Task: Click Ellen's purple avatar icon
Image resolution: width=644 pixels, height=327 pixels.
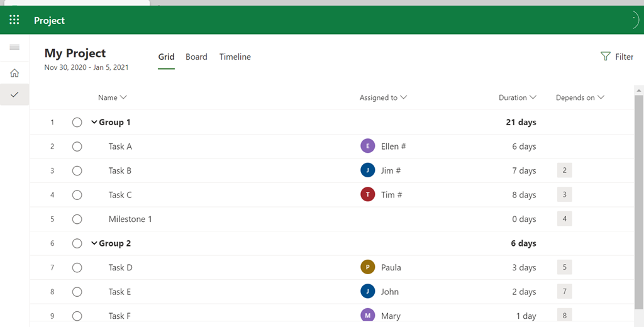Action: coord(368,147)
